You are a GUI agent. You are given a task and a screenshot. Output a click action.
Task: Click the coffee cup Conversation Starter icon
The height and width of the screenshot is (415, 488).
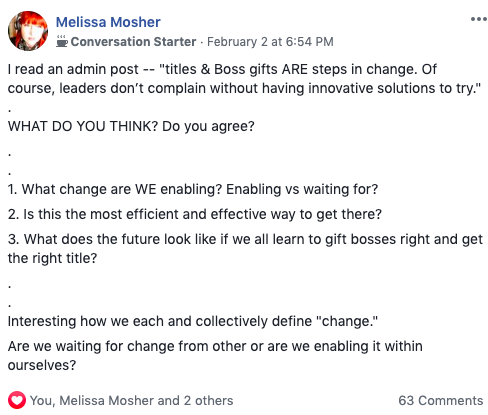(x=62, y=42)
